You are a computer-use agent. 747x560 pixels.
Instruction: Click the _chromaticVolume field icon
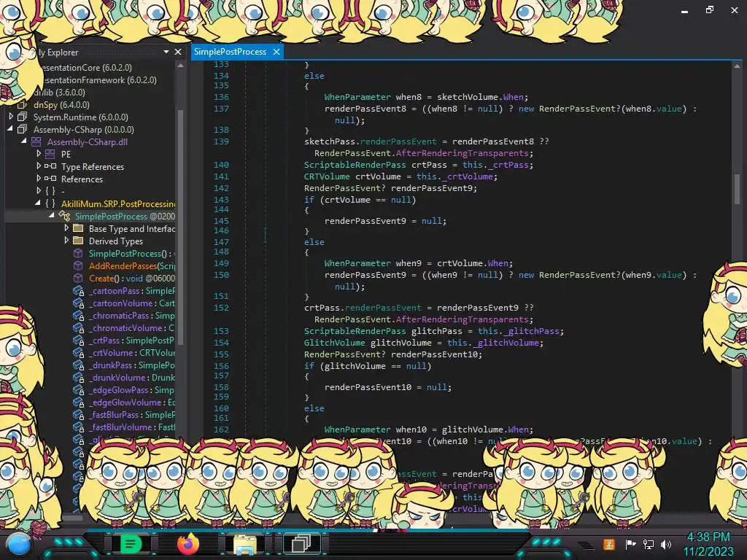[x=78, y=327]
